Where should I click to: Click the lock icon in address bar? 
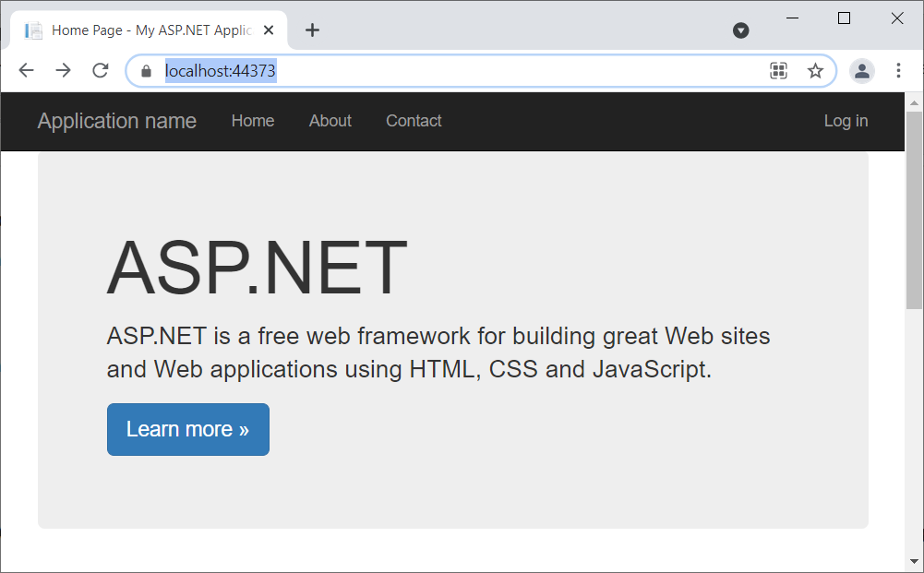click(x=146, y=71)
